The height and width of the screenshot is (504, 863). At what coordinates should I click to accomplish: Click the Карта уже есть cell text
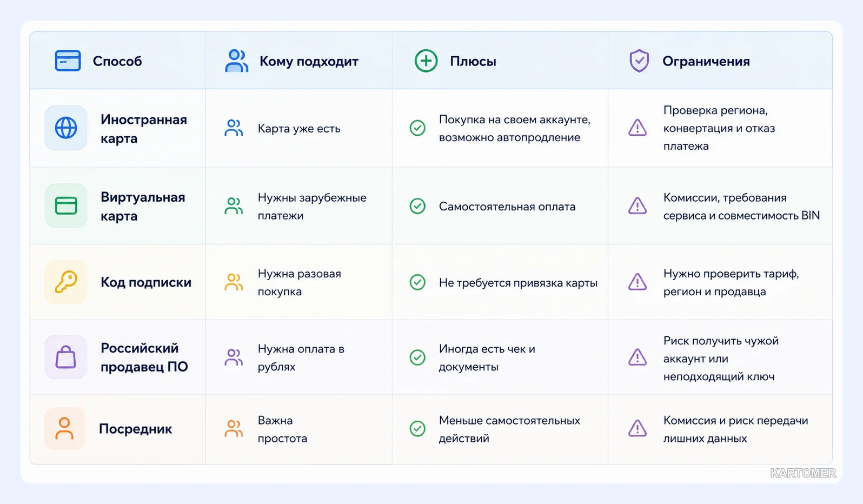pyautogui.click(x=299, y=129)
